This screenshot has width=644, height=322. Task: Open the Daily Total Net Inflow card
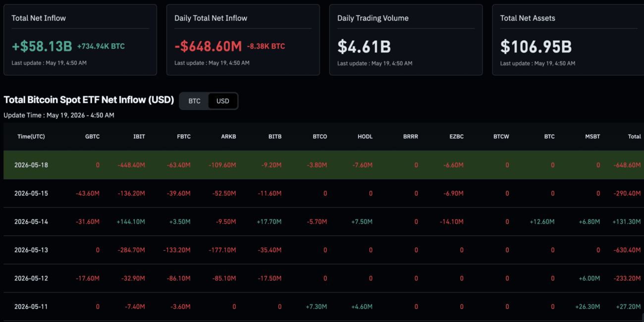coord(243,40)
